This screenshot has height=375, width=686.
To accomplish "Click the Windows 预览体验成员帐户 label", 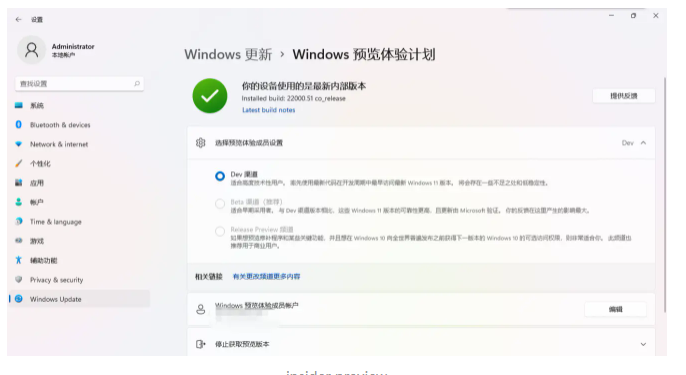I will click(x=256, y=305).
